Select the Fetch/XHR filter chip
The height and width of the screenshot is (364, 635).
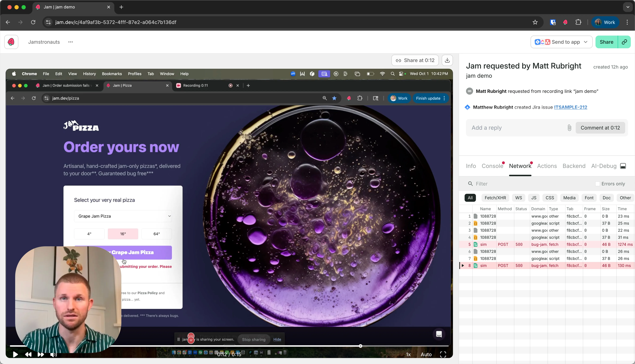[495, 198]
